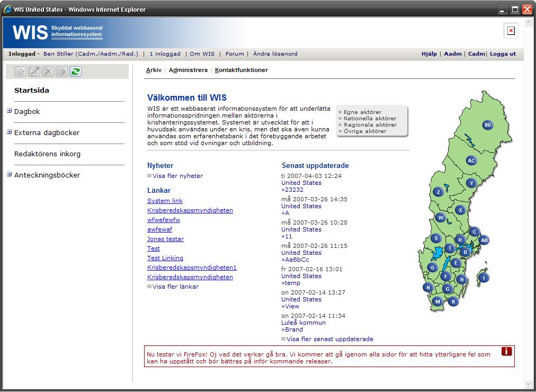Open the Kontaktfunktioner menu
This screenshot has width=536, height=392.
pos(242,70)
